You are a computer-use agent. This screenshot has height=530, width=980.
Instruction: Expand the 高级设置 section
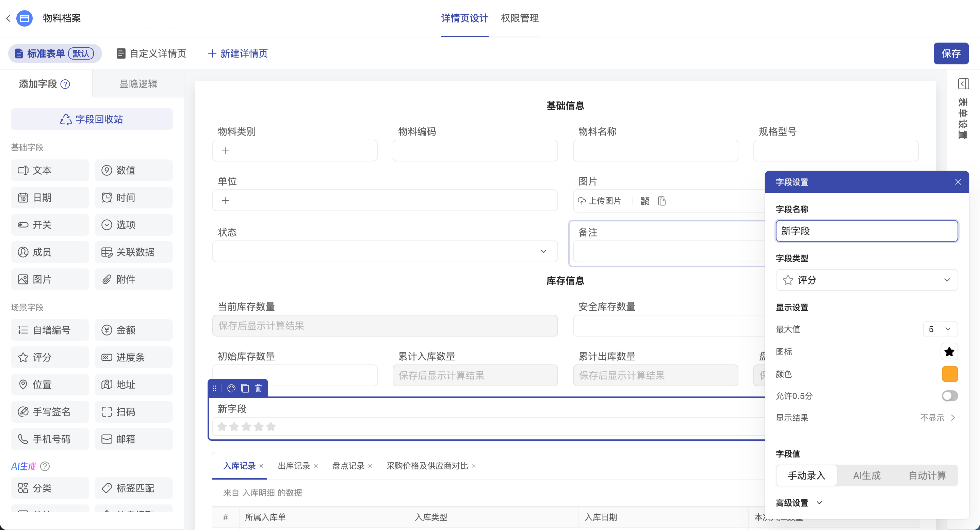799,503
